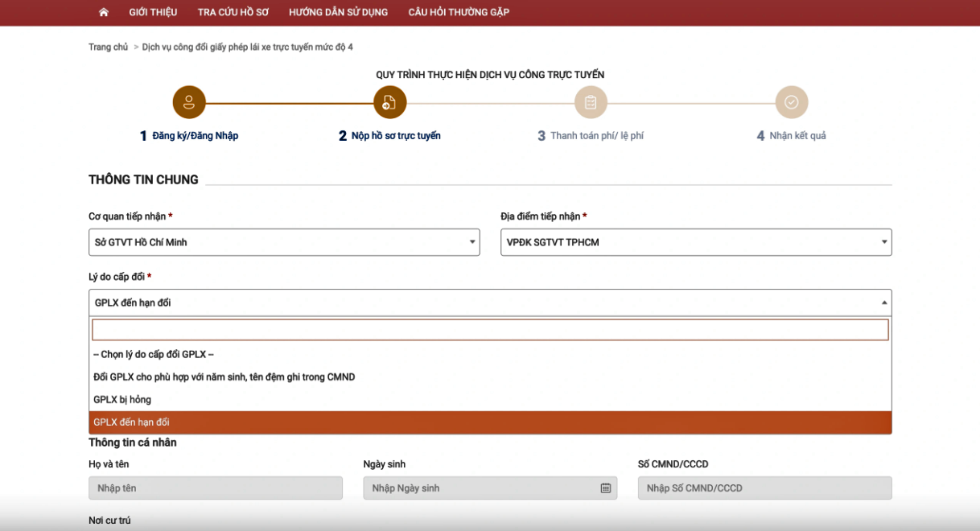The width and height of the screenshot is (980, 531).
Task: Click the step 1 user registration icon
Action: [x=189, y=102]
